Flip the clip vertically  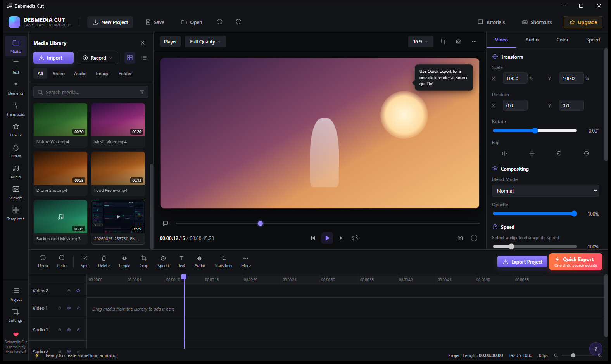pyautogui.click(x=532, y=154)
